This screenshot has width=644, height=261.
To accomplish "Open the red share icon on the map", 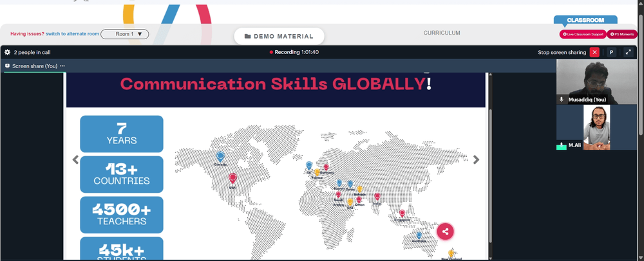I will tap(445, 231).
